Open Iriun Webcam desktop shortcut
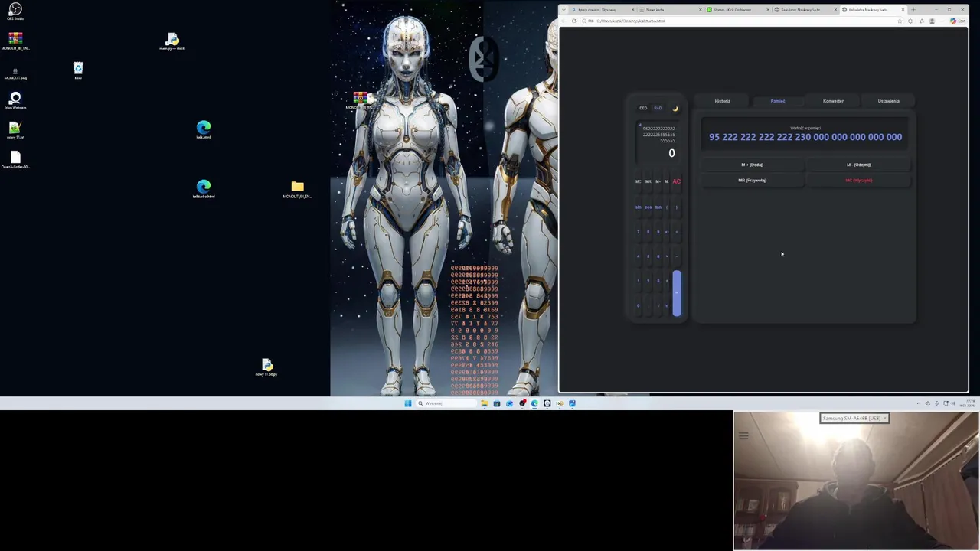Screen dimensions: 980x551 tap(15, 100)
